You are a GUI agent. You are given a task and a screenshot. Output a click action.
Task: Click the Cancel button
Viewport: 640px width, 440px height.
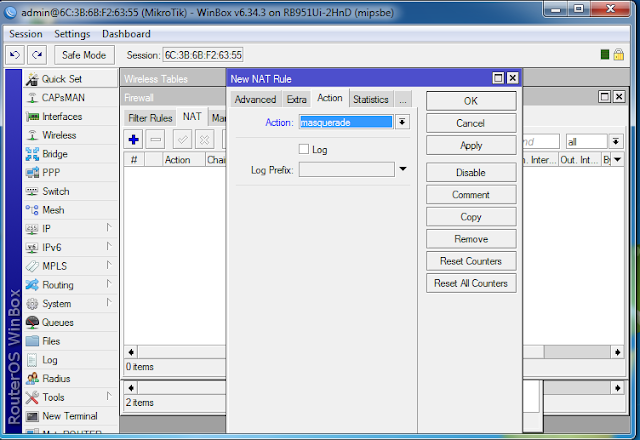coord(471,123)
